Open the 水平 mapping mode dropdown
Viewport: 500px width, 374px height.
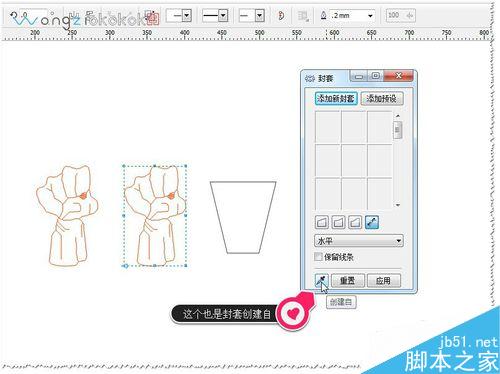359,241
